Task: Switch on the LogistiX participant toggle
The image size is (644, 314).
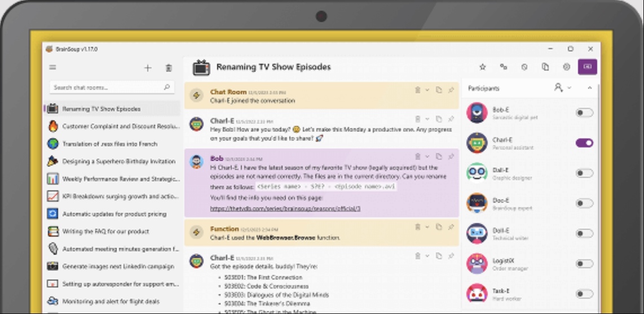Action: (x=584, y=264)
